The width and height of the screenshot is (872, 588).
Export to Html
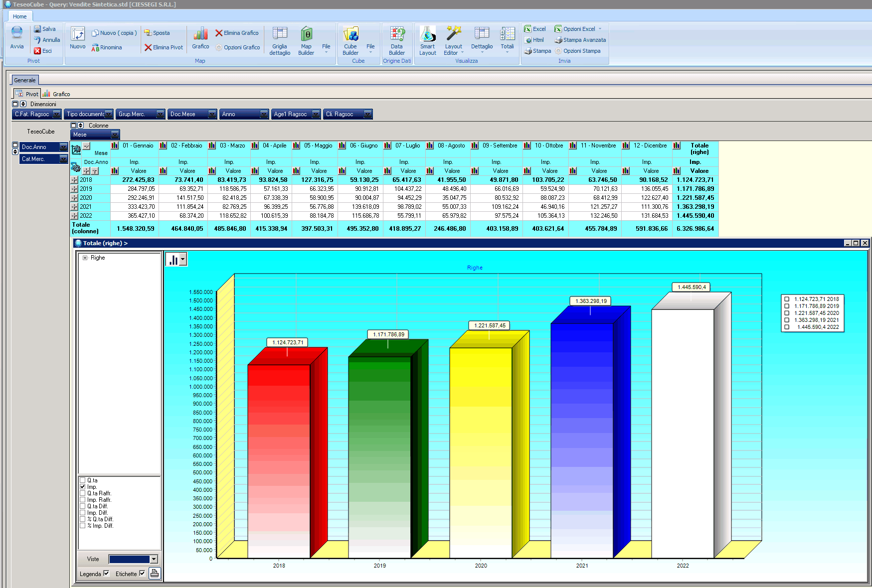pos(534,40)
